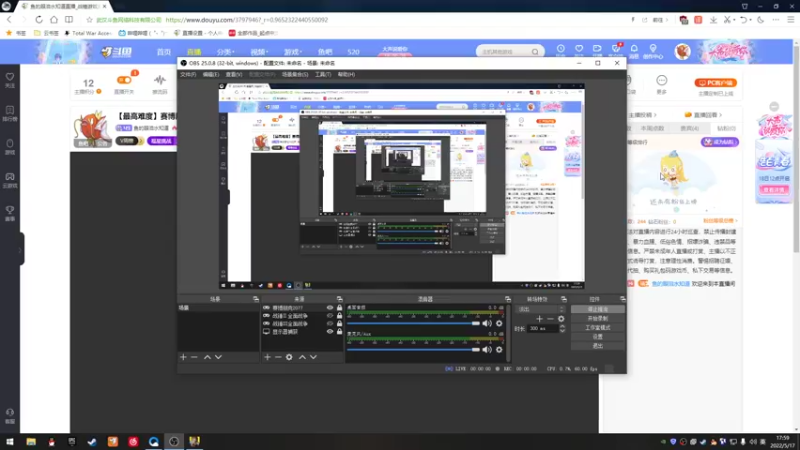Pop out the 场景 dock
This screenshot has width=800, height=450.
(256, 299)
